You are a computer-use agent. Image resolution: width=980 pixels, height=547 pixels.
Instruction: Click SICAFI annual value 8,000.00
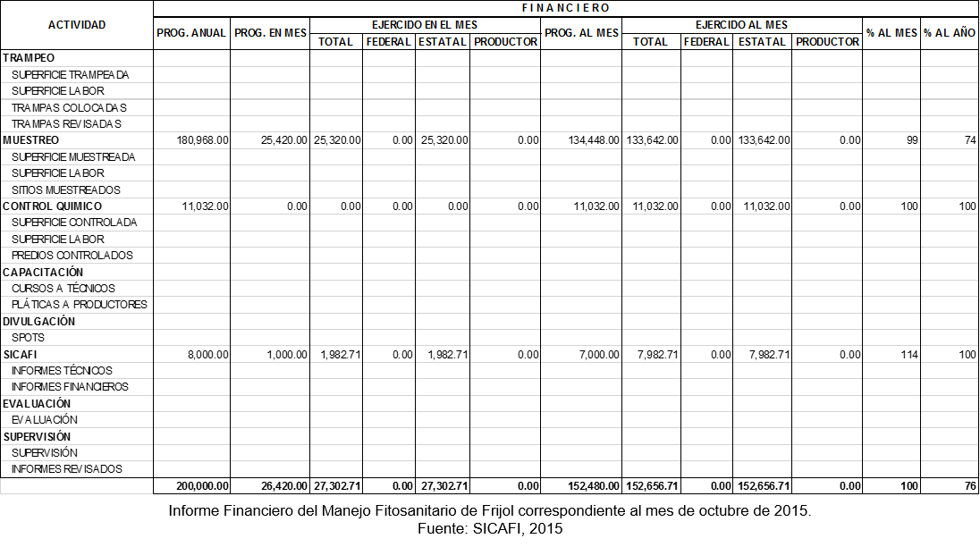pyautogui.click(x=208, y=355)
